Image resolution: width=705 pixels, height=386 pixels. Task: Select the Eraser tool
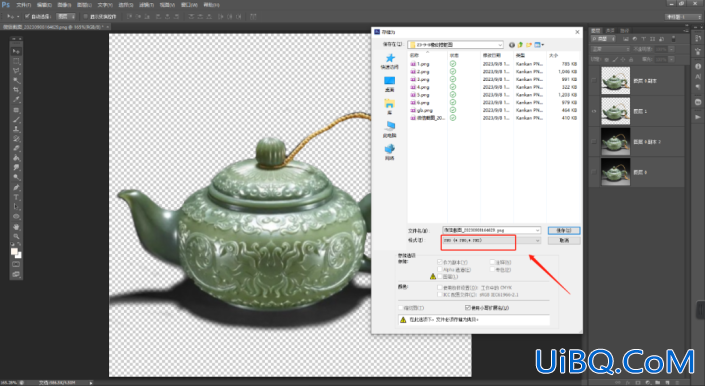(16, 148)
